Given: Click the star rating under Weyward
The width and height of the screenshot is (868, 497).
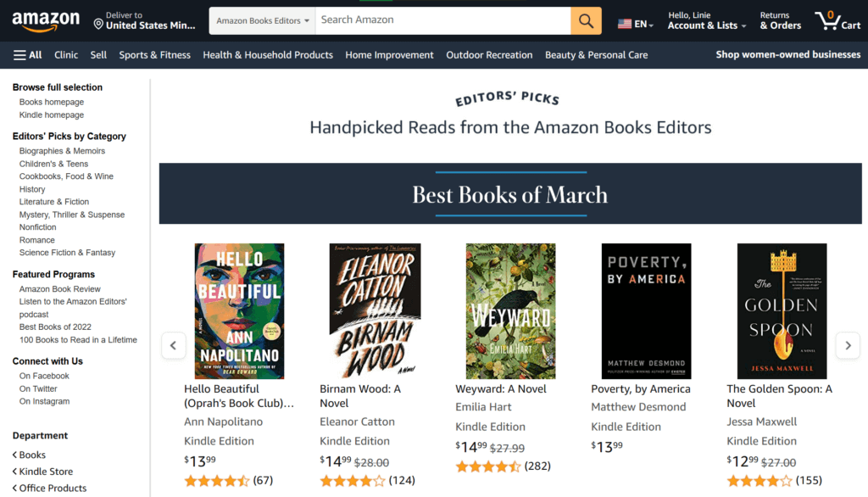Looking at the screenshot, I should (489, 466).
